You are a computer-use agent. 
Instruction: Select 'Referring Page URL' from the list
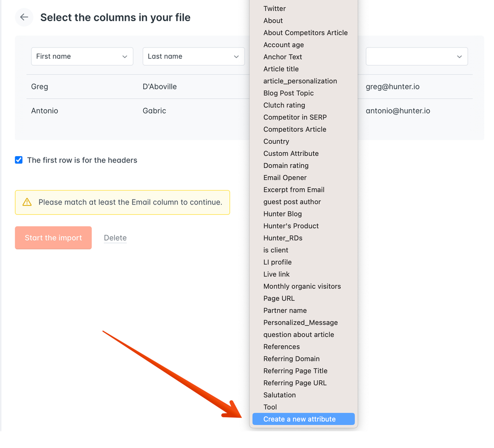click(x=295, y=383)
